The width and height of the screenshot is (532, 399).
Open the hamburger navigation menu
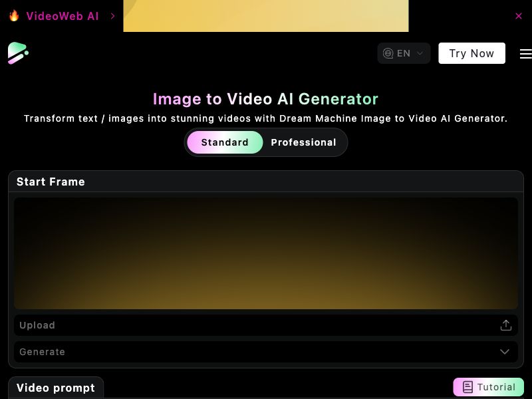tap(525, 53)
